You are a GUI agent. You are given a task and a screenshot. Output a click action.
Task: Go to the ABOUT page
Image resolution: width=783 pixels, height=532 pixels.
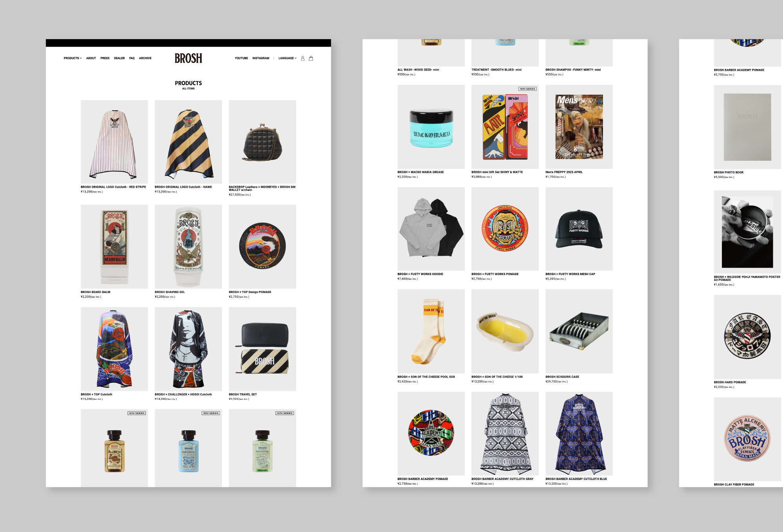pyautogui.click(x=91, y=58)
